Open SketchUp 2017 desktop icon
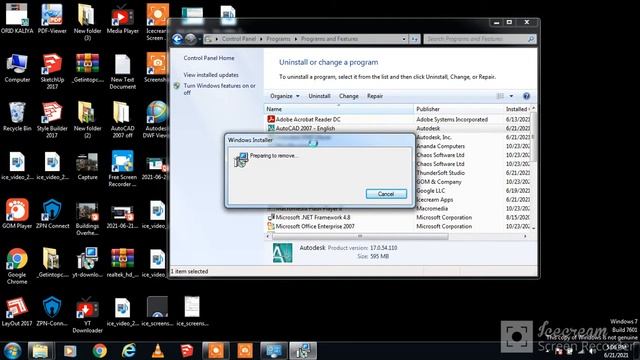640x360 pixels. coord(52,71)
